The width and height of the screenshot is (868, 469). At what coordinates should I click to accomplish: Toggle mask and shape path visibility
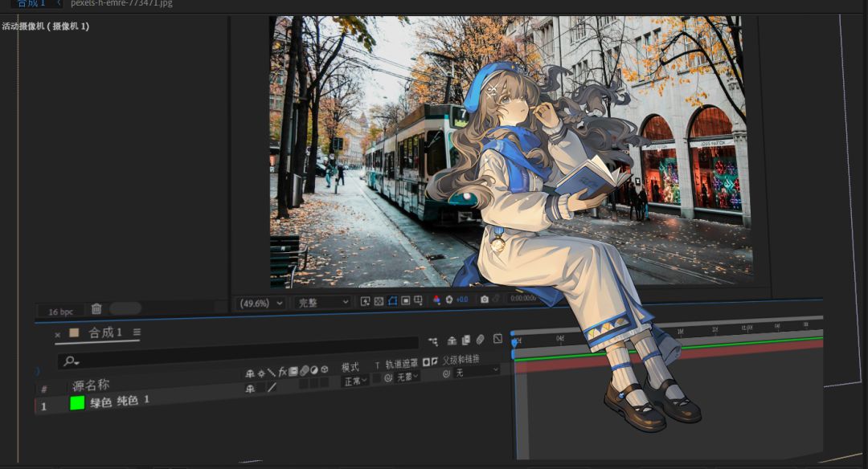click(392, 301)
